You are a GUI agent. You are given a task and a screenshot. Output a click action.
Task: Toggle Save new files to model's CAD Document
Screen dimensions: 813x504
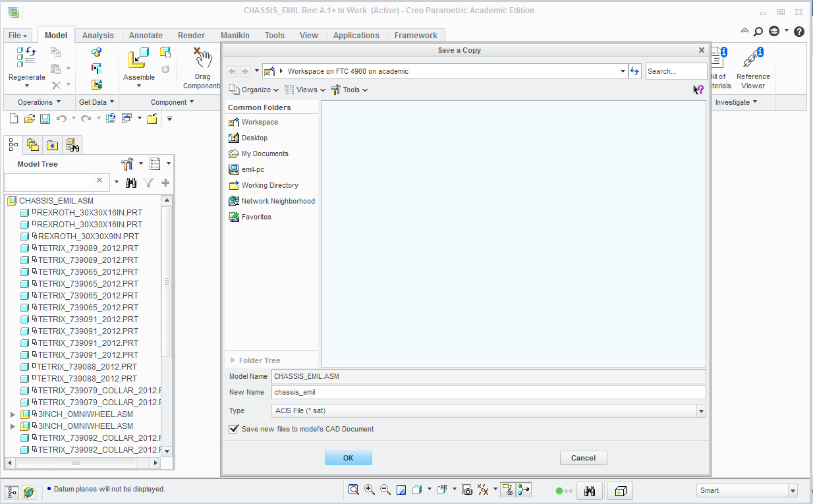[233, 429]
